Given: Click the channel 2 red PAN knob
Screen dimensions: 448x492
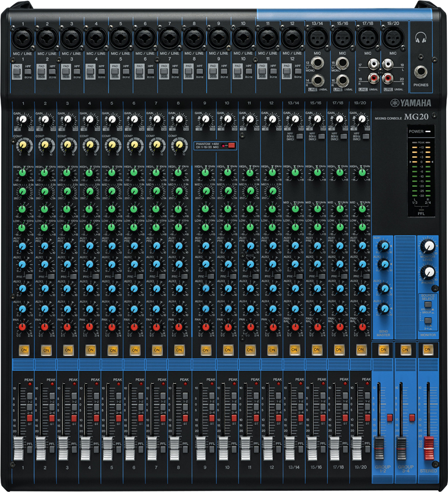Looking at the screenshot, I should tap(45, 327).
